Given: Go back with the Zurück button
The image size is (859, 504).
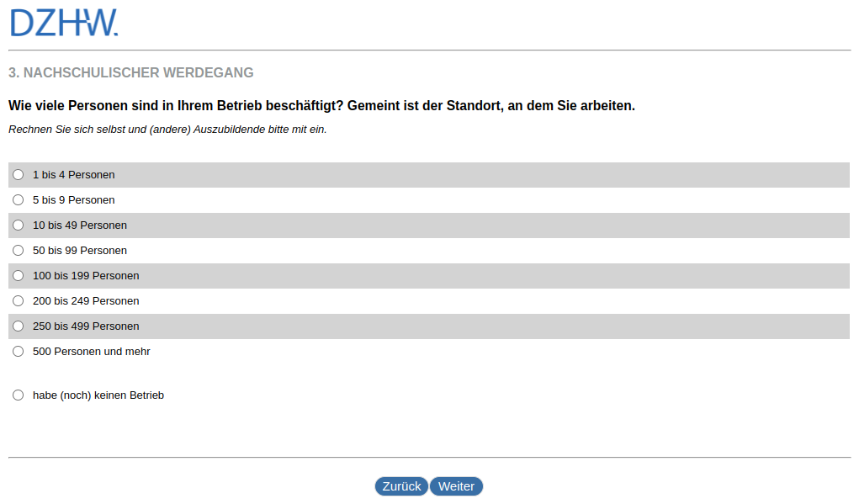Looking at the screenshot, I should click(401, 486).
